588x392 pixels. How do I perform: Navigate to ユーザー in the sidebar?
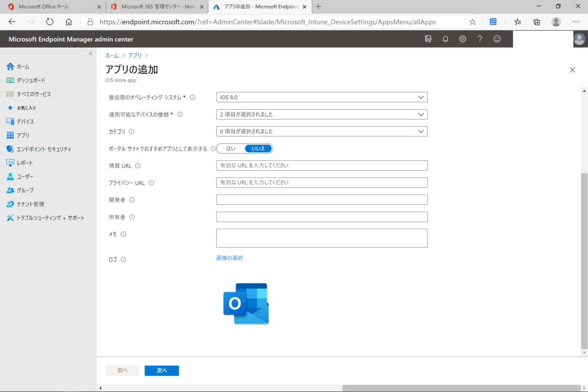point(25,176)
